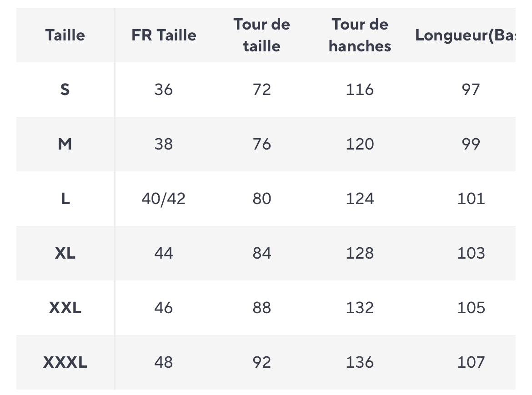Click the XXXL size row label
The width and height of the screenshot is (532, 395).
point(65,362)
